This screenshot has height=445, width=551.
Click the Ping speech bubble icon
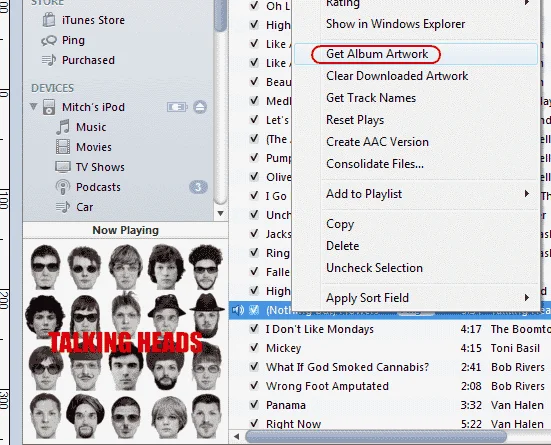click(48, 40)
